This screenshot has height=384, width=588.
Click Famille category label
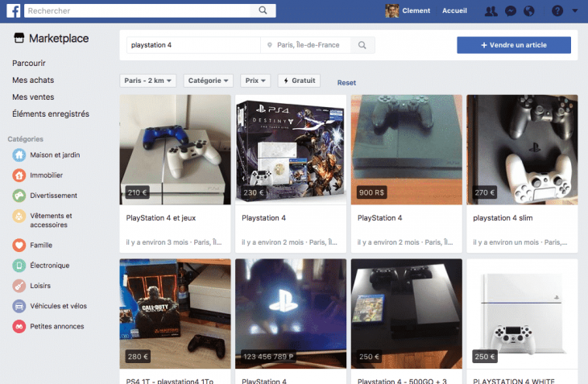click(x=41, y=245)
